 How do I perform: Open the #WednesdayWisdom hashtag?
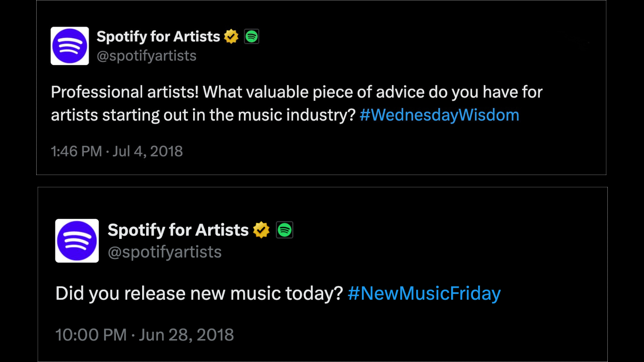(x=439, y=115)
